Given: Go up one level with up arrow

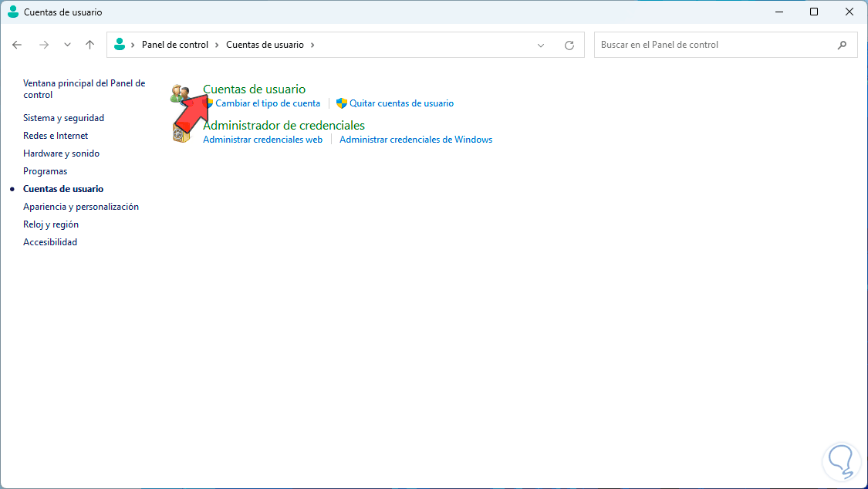Looking at the screenshot, I should coord(90,45).
